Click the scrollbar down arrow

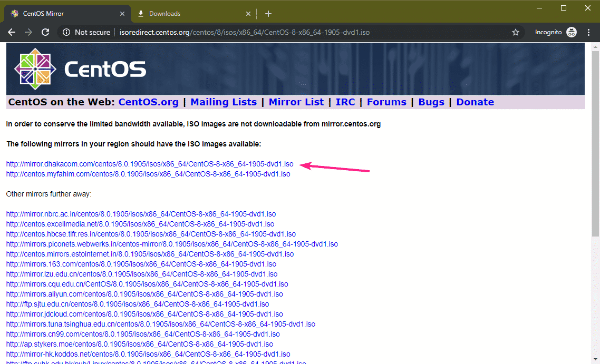[595, 360]
